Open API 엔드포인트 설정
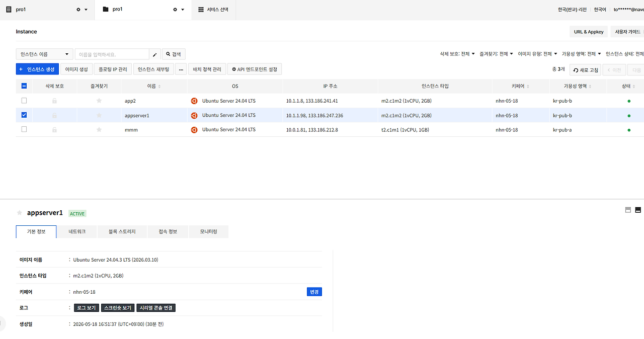644x339 pixels. (x=255, y=69)
